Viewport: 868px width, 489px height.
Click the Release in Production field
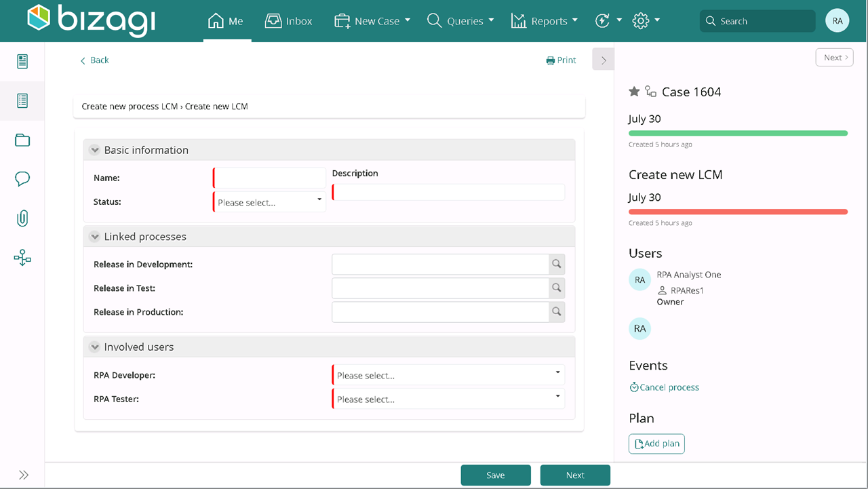440,312
